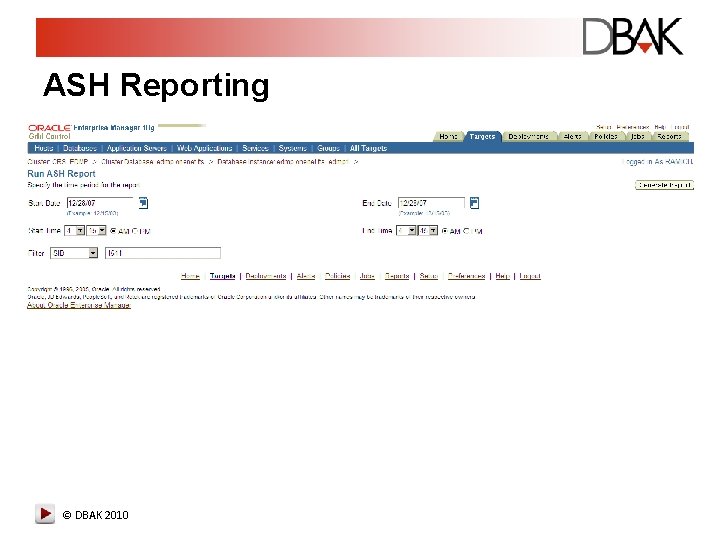720x540 pixels.
Task: Click the footer Home link
Action: click(x=190, y=276)
